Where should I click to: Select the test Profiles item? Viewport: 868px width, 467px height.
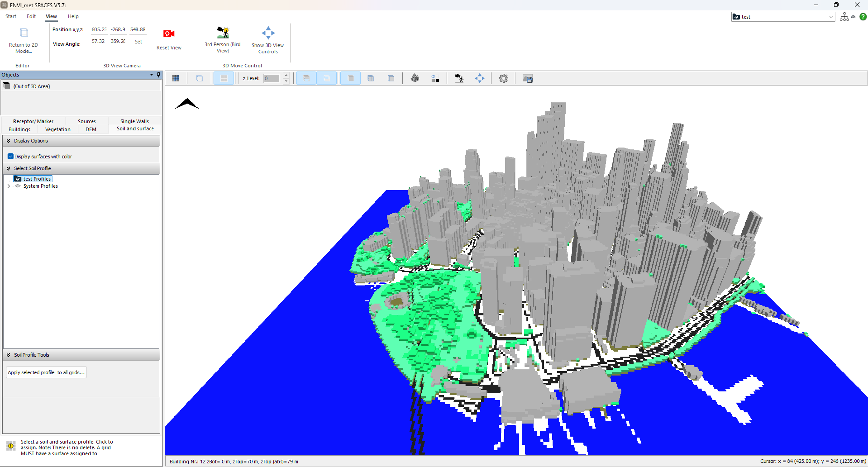click(x=36, y=179)
